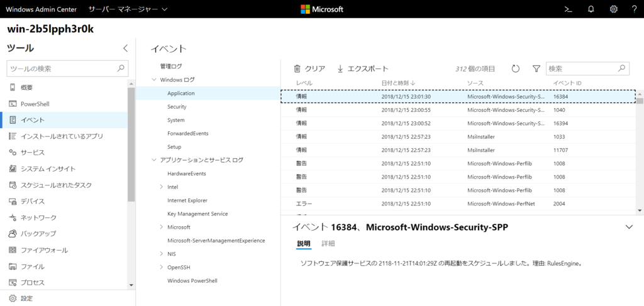The width and height of the screenshot is (644, 306).
Task: Click the クリア button
Action: [309, 69]
